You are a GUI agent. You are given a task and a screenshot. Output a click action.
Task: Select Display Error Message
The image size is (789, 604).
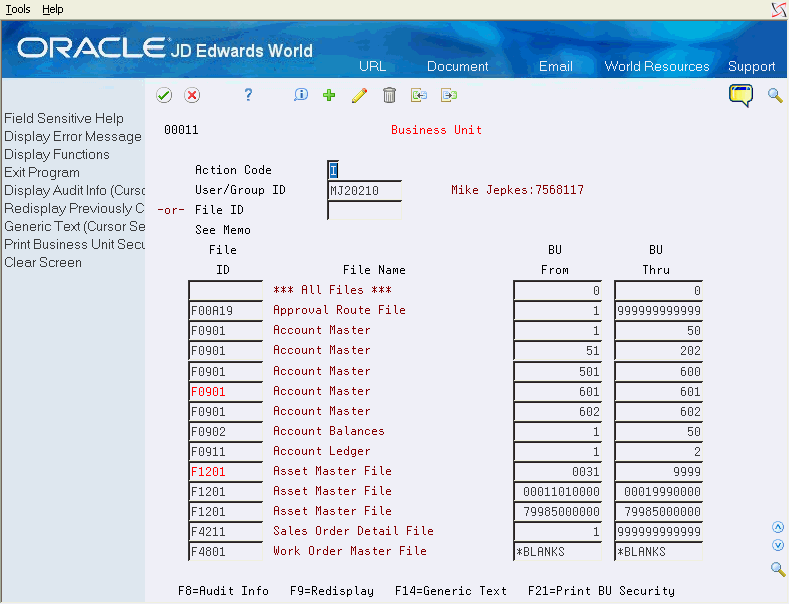pyautogui.click(x=73, y=136)
